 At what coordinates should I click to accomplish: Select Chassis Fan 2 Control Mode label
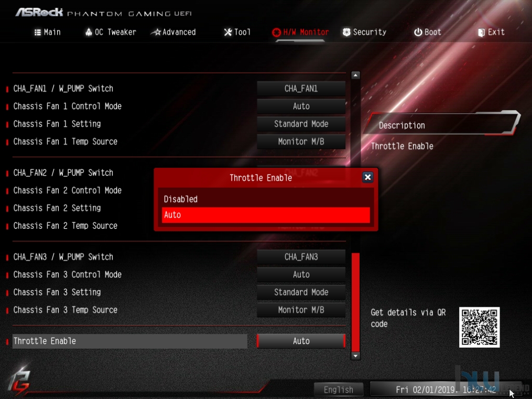coord(67,190)
